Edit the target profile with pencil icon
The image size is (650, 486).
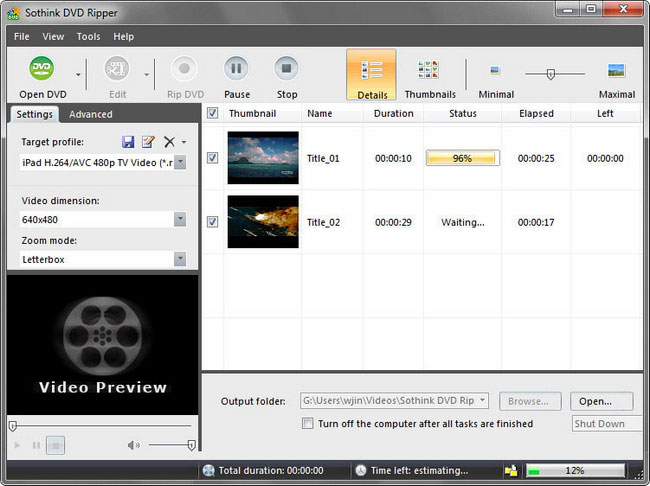pos(148,142)
